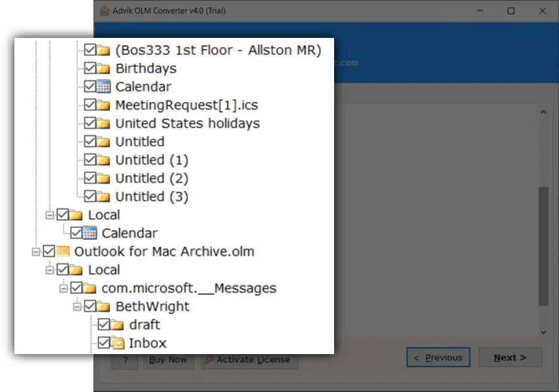Screen dimensions: 559x392
Task: Click the United States holidays folder icon
Action: tap(103, 123)
